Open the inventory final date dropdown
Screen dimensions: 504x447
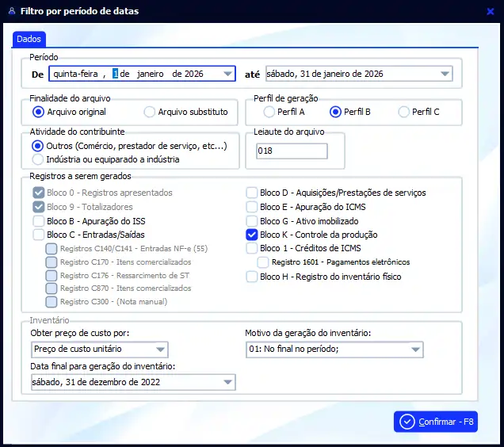[228, 383]
